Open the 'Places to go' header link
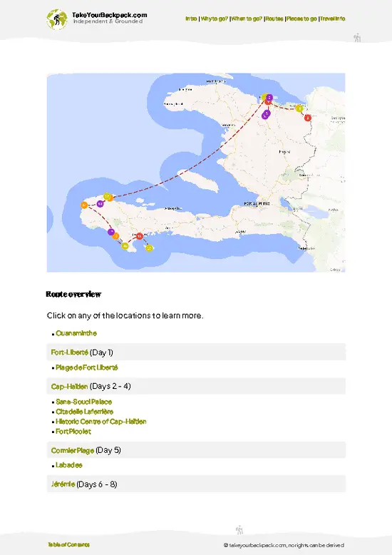The width and height of the screenshot is (392, 555). point(301,19)
